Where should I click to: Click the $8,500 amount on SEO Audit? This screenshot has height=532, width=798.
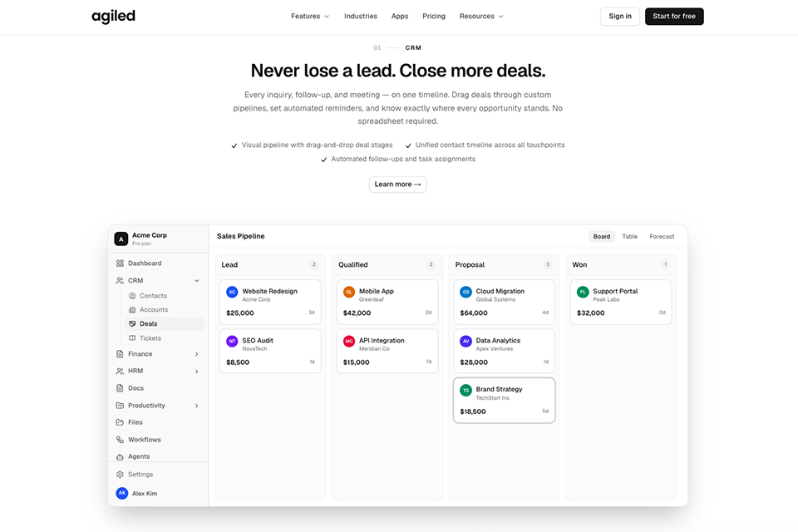[x=238, y=362]
